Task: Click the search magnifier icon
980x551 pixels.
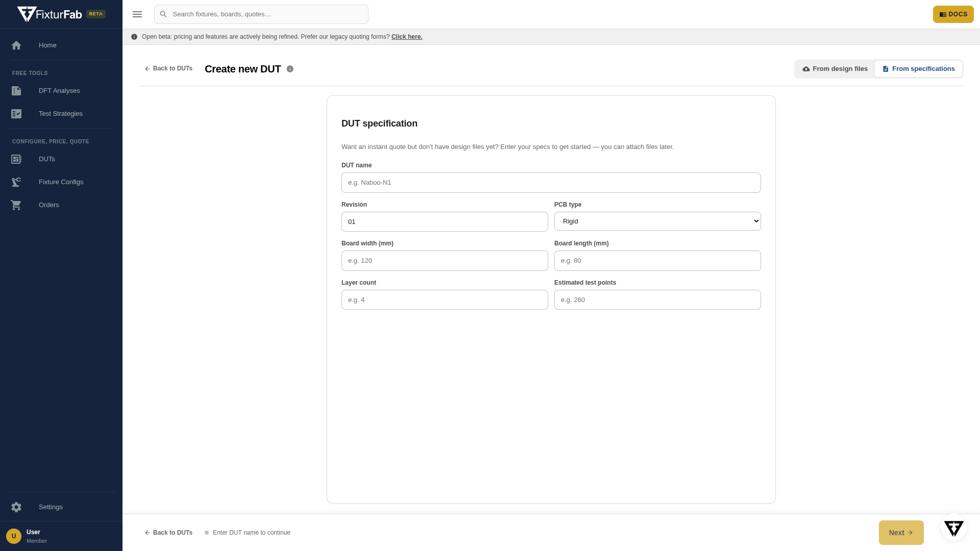Action: coord(163,14)
